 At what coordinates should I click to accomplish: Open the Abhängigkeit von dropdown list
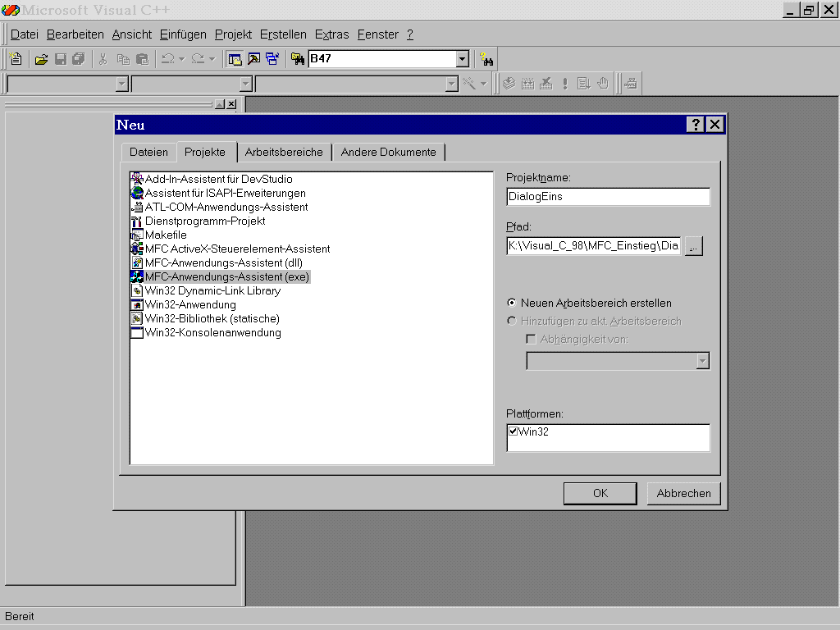[702, 361]
